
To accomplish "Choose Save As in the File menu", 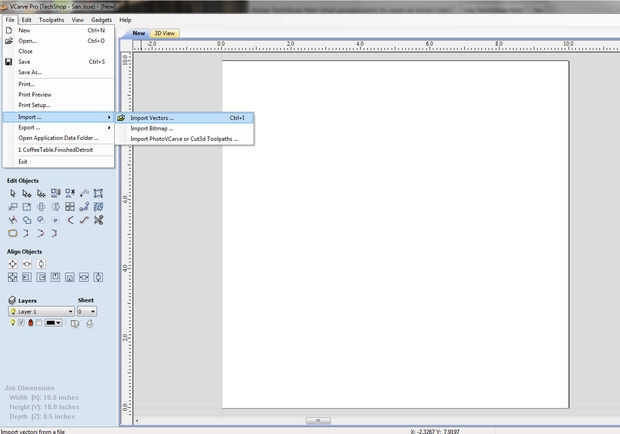I will click(59, 72).
